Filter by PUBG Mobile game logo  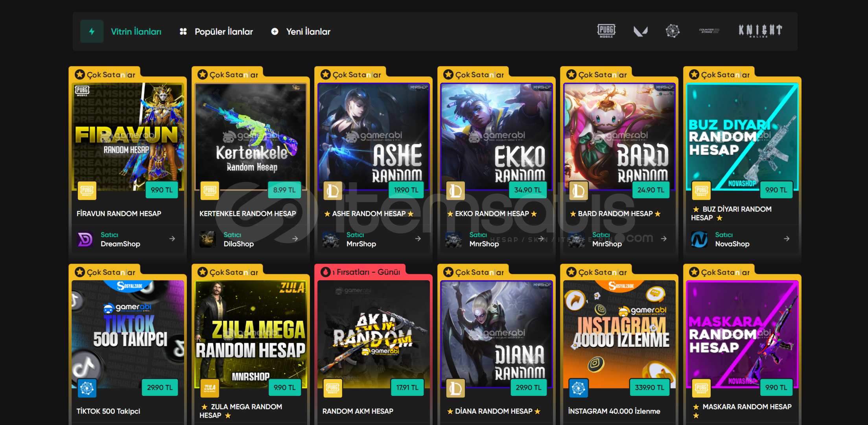tap(606, 31)
